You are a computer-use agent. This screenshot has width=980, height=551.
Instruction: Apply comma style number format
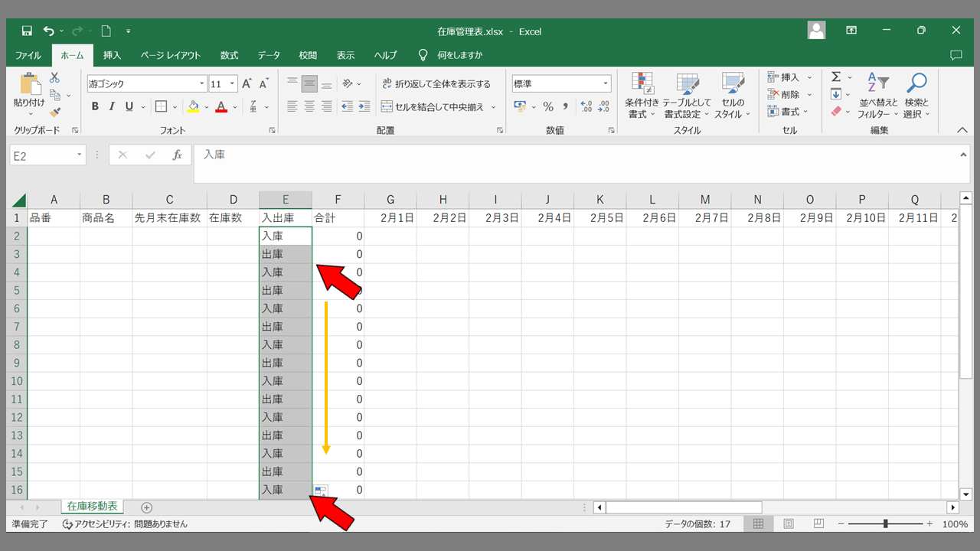566,106
